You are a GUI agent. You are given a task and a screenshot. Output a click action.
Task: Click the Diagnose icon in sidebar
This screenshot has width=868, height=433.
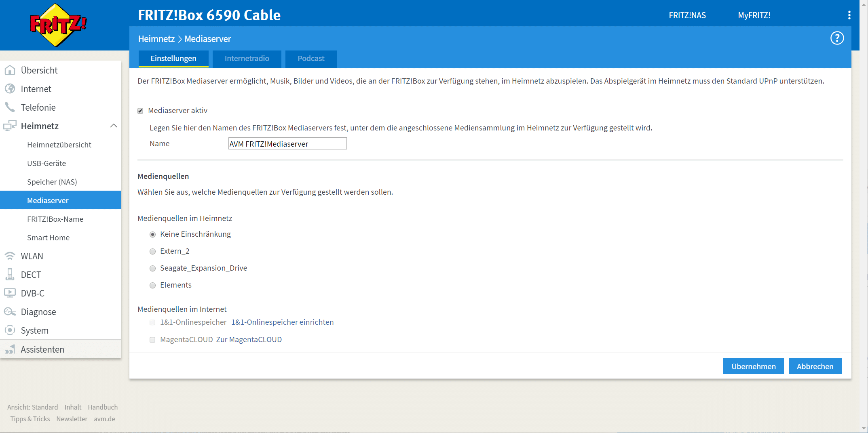(x=10, y=312)
